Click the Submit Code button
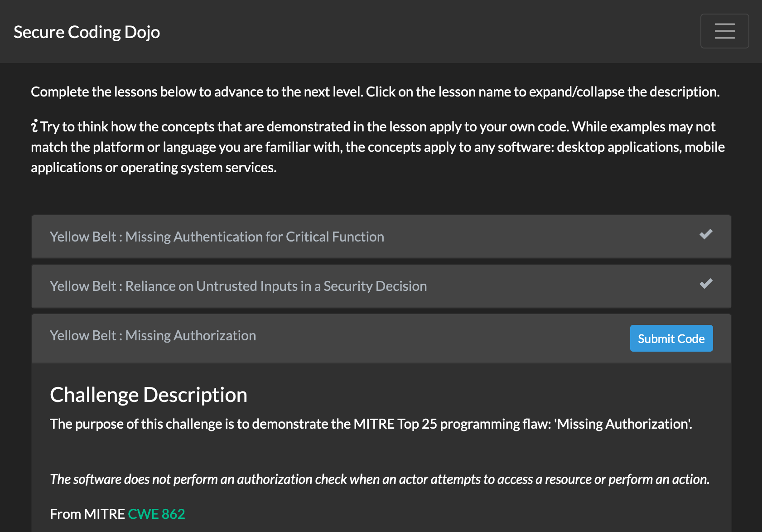 tap(671, 338)
